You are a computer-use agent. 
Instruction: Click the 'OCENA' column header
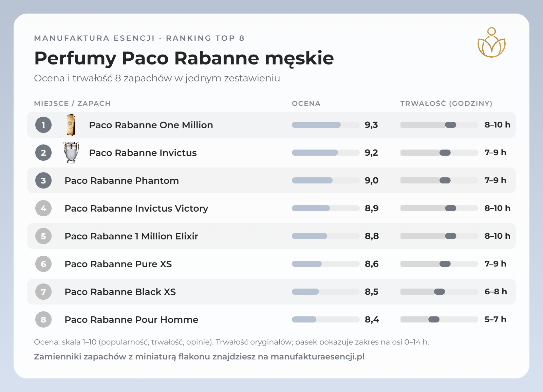306,103
